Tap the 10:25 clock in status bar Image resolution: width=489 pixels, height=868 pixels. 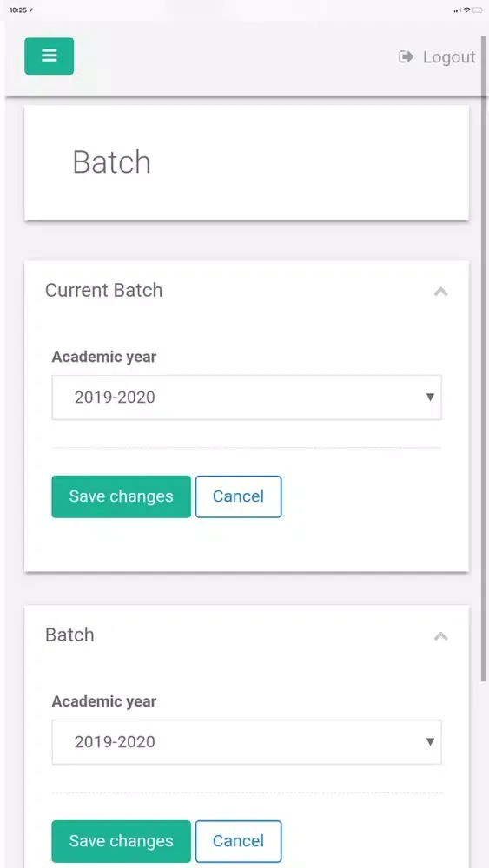pos(17,10)
